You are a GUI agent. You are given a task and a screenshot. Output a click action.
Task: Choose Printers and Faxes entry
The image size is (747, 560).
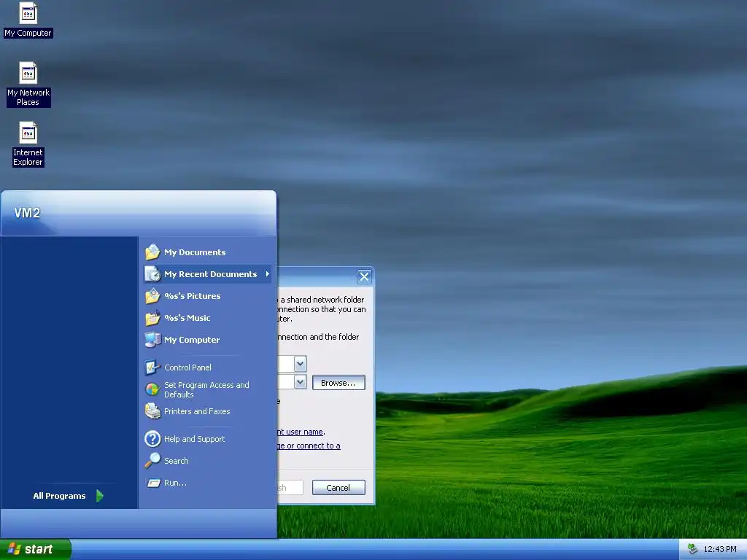(x=207, y=411)
